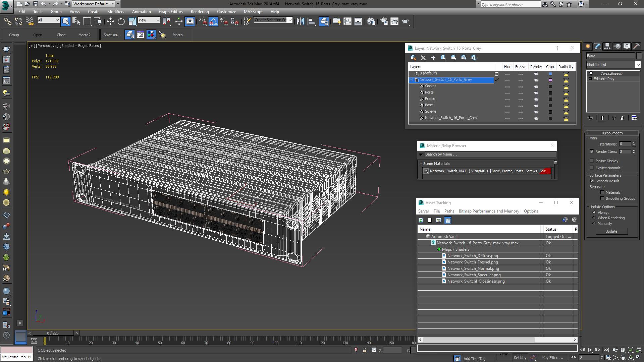This screenshot has width=644, height=362.
Task: Open the Rendering menu
Action: (x=200, y=11)
